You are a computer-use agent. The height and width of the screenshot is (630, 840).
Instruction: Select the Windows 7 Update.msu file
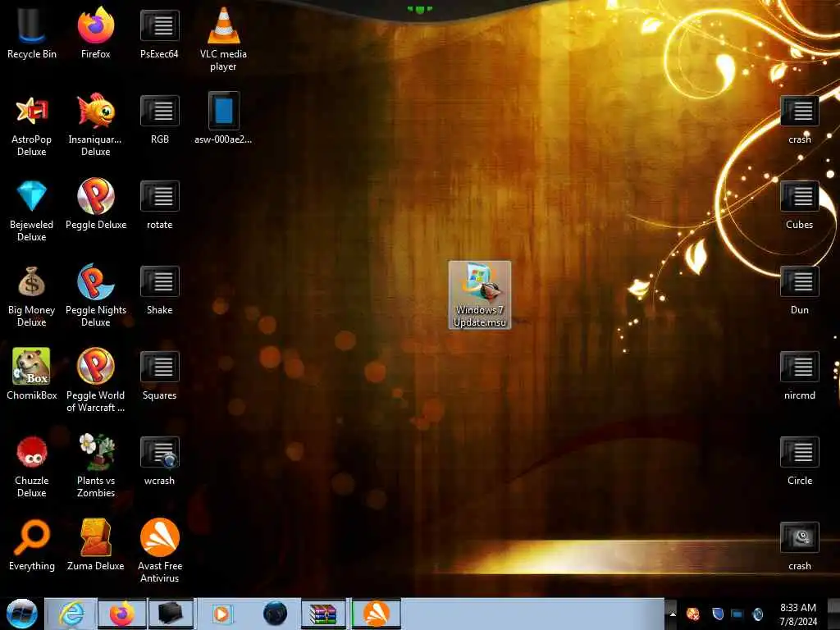(479, 295)
